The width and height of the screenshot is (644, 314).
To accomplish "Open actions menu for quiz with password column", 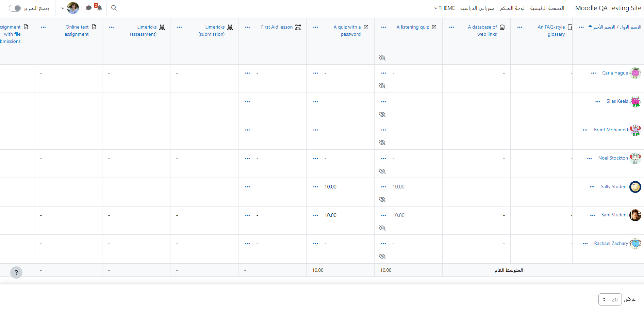I will (316, 27).
